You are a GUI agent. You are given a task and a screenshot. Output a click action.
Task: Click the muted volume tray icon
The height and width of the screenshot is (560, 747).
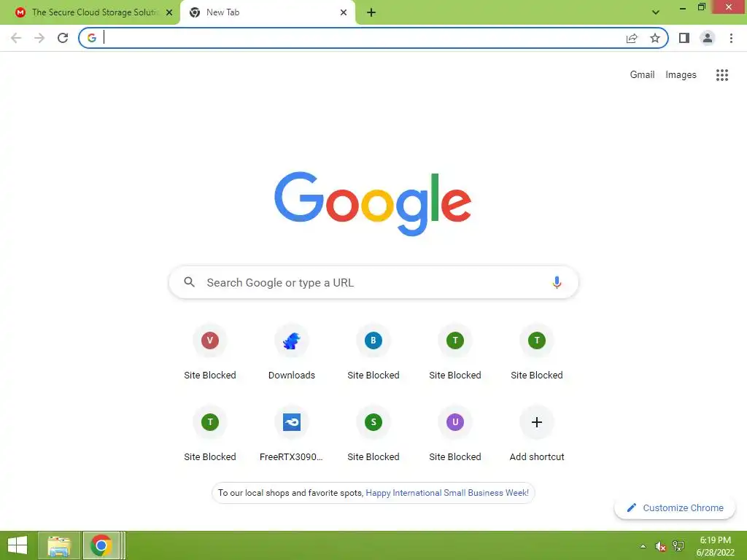(660, 546)
